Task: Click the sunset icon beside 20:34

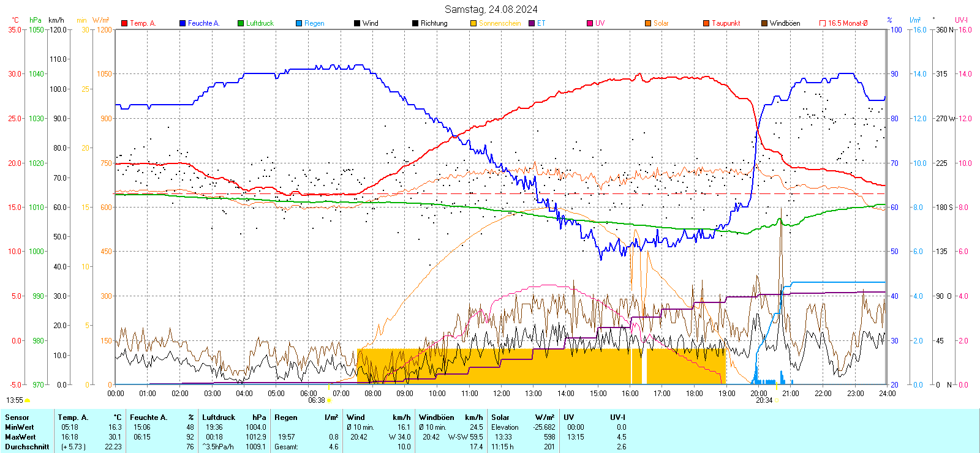Action: pyautogui.click(x=777, y=400)
